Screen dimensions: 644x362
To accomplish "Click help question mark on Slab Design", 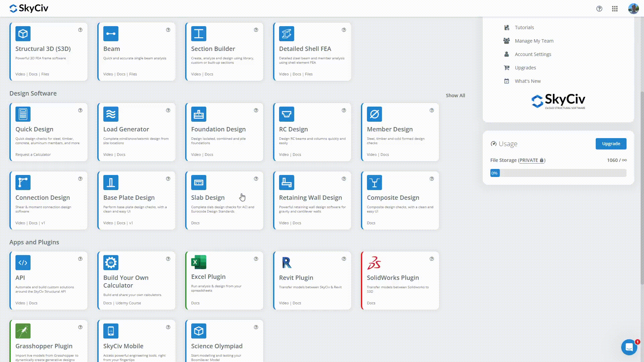I will click(x=256, y=179).
